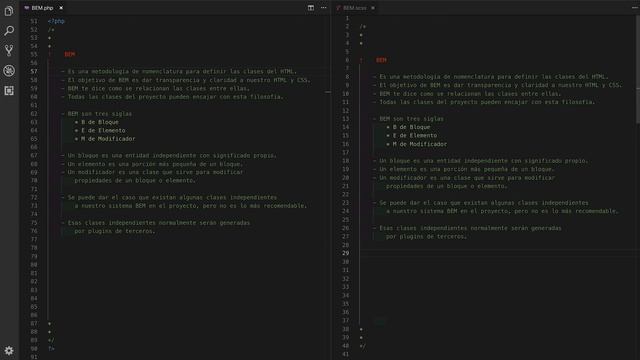This screenshot has width=640, height=360.
Task: Click line number 57 in left editor
Action: pos(33,71)
